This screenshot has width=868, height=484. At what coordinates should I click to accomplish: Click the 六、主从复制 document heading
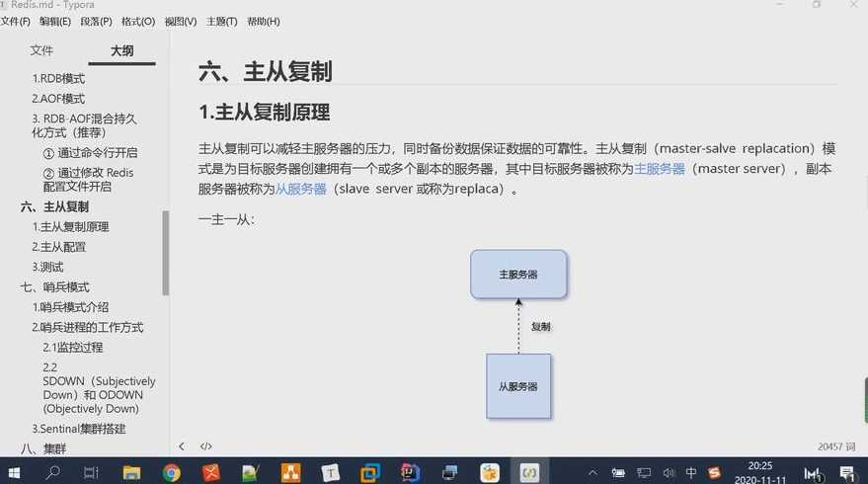pos(266,72)
